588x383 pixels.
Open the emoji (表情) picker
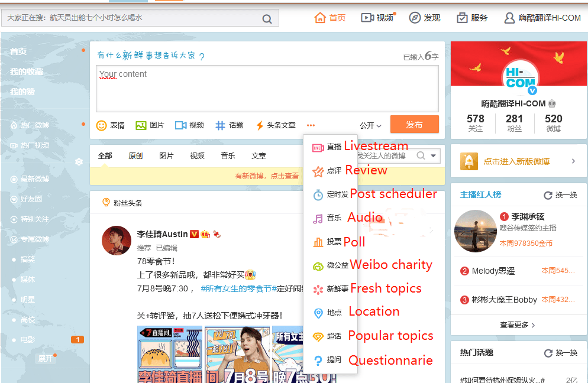(x=111, y=125)
